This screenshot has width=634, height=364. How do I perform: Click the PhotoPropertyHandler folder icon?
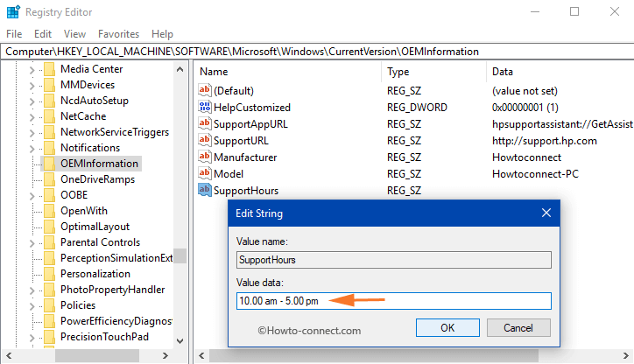tap(49, 290)
